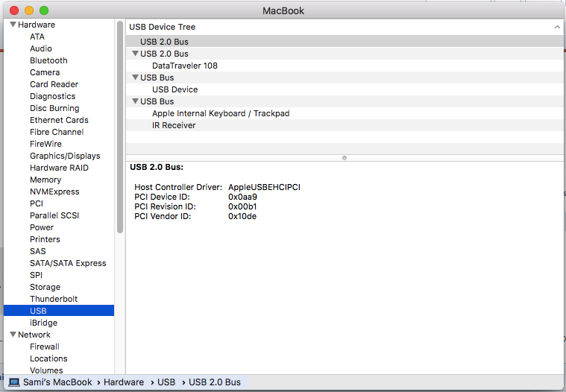Show Graphics/Displays information
Image resolution: width=566 pixels, height=392 pixels.
tap(65, 156)
